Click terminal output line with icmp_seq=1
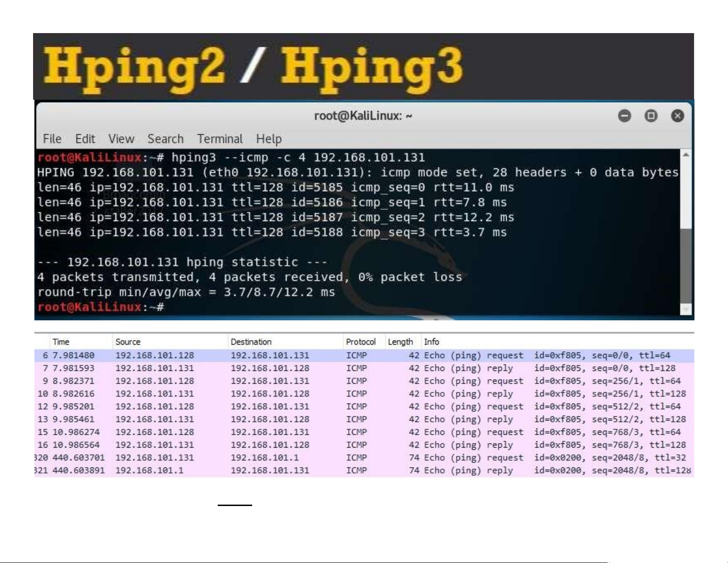 tap(272, 202)
